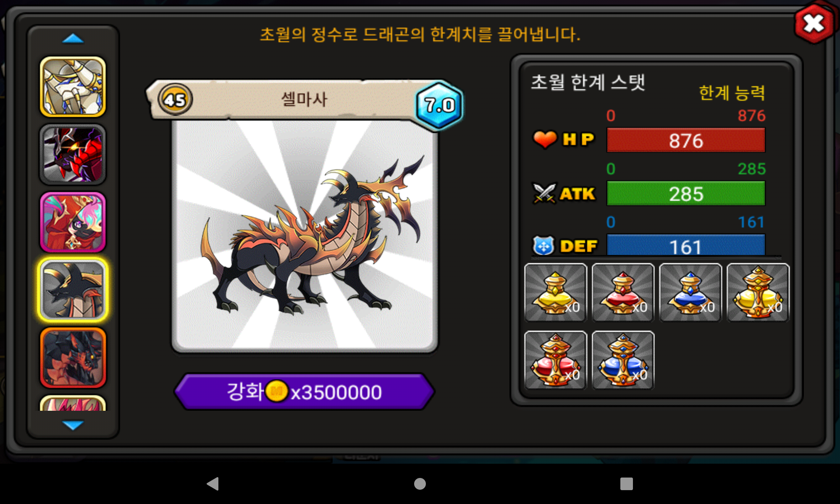Choose the orange-framed dark dragon thumbnail
This screenshot has width=840, height=504.
[x=73, y=358]
